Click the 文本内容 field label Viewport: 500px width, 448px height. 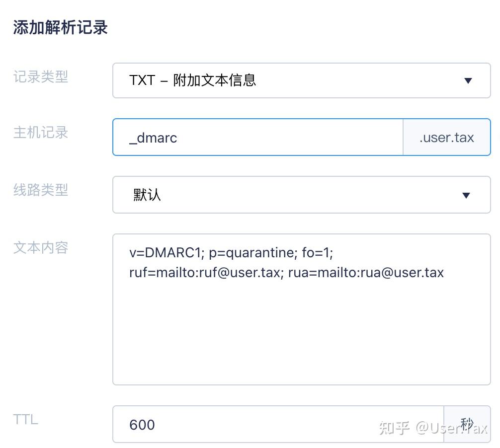point(40,248)
